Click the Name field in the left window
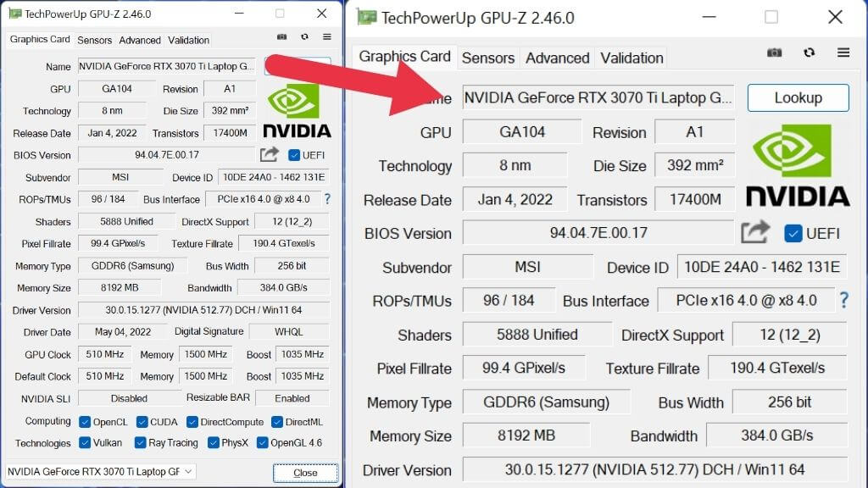 (x=167, y=66)
